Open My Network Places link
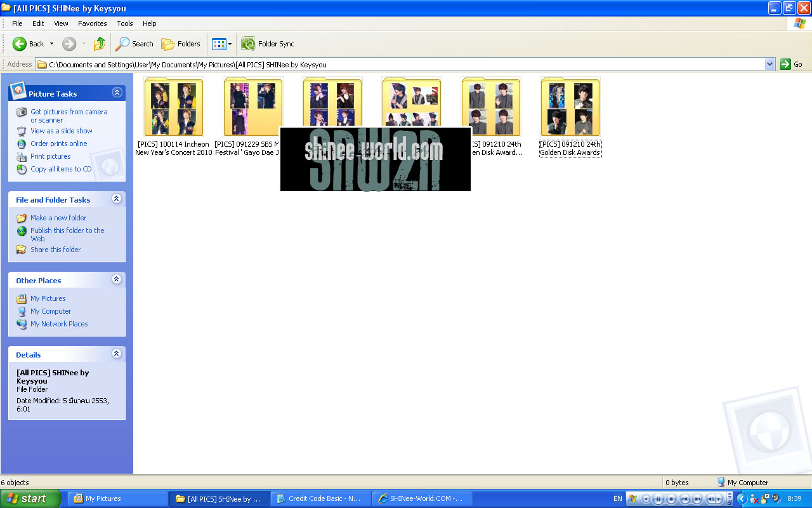The width and height of the screenshot is (812, 508). [x=59, y=324]
